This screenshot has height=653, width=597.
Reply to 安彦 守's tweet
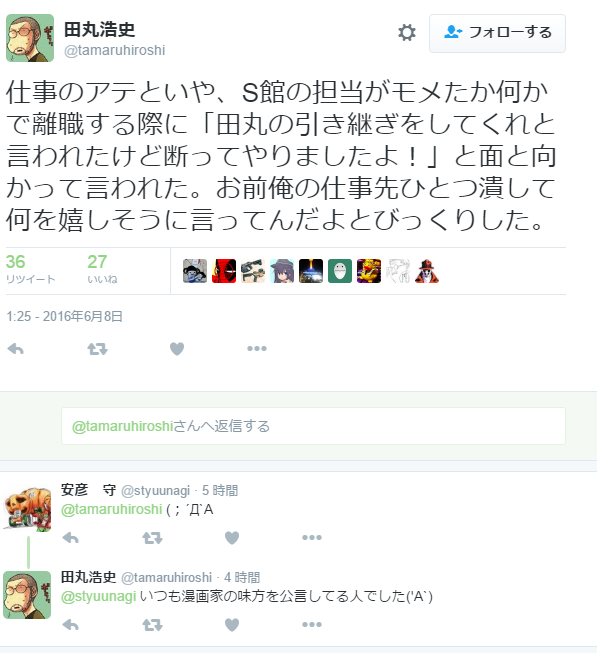(x=70, y=538)
